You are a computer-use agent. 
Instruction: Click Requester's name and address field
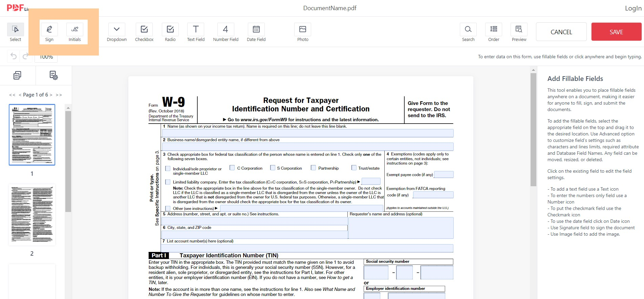pyautogui.click(x=401, y=228)
